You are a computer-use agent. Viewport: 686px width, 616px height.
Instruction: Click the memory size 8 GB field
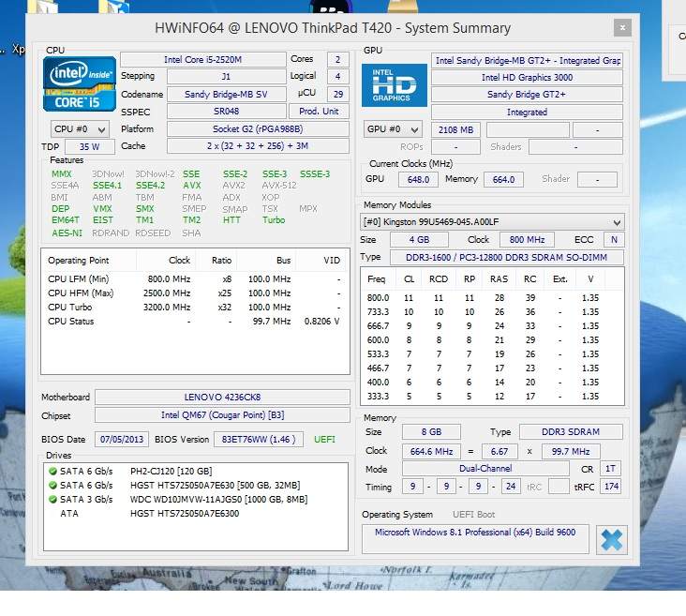[431, 431]
